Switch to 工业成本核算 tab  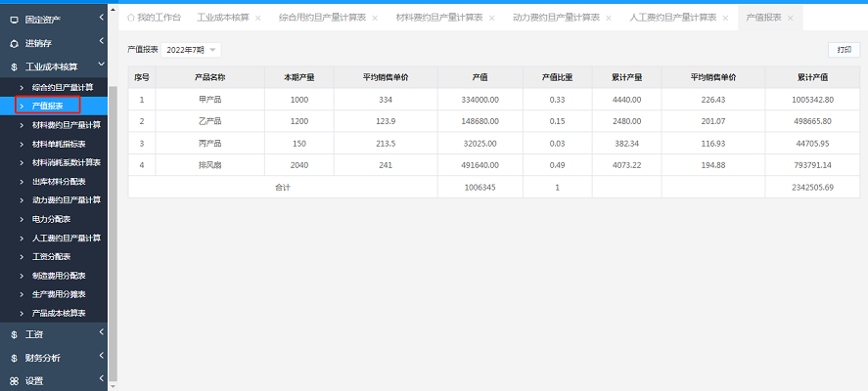pos(223,18)
